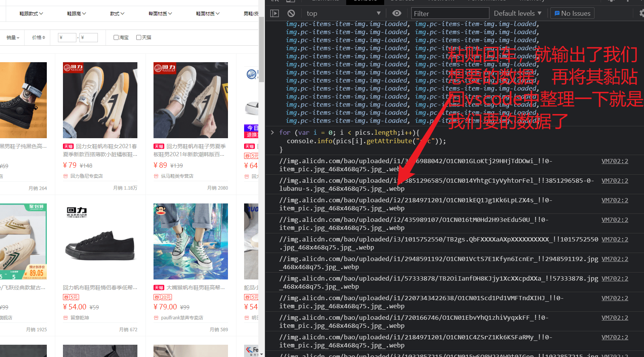Open the 回力鲁尼专卖店 shop link

pyautogui.click(x=86, y=176)
